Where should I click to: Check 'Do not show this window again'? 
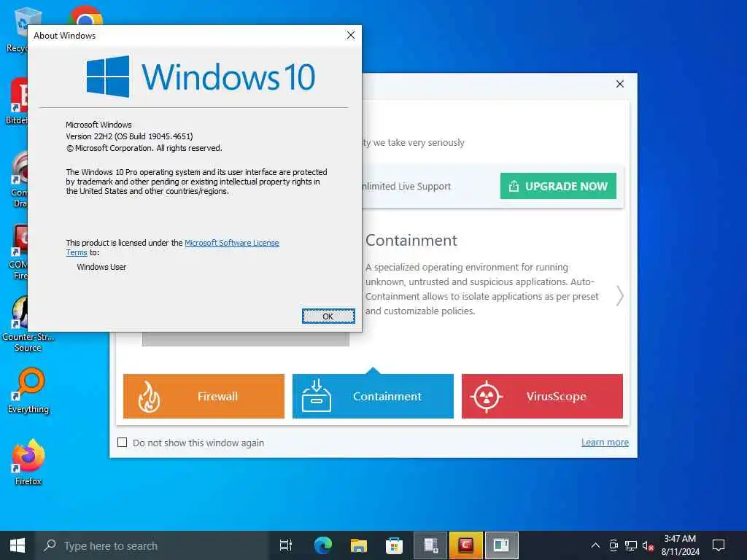[123, 443]
